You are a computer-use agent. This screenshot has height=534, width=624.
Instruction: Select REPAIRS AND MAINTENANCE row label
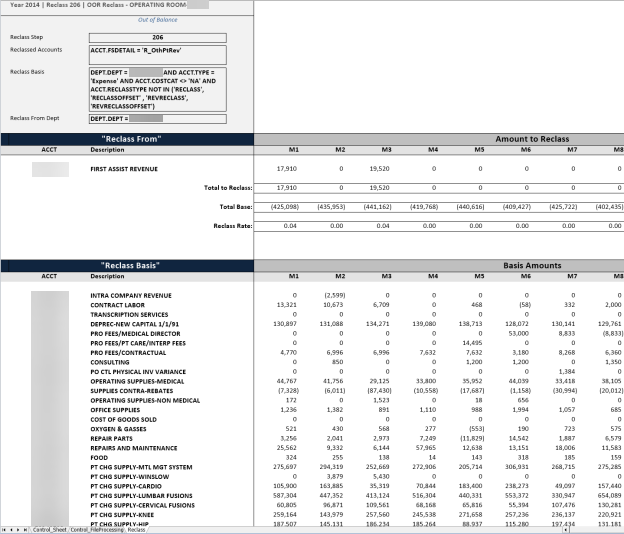coord(134,448)
